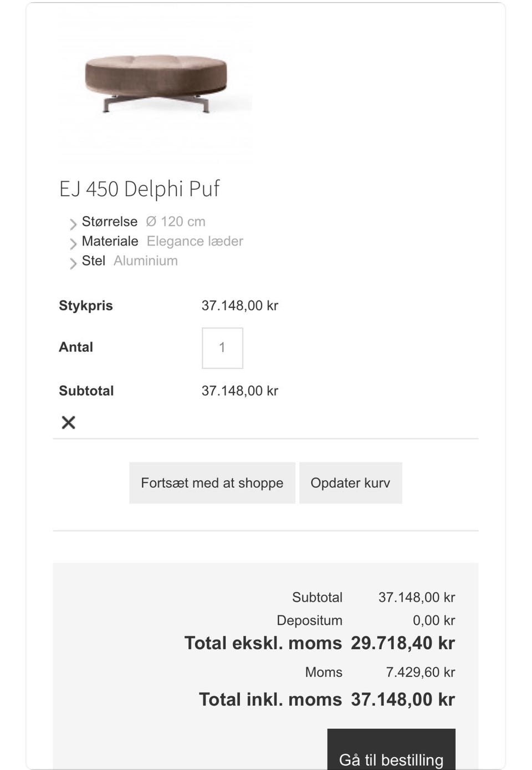Expand the chevron beside Materiale
The height and width of the screenshot is (770, 532).
(x=73, y=243)
